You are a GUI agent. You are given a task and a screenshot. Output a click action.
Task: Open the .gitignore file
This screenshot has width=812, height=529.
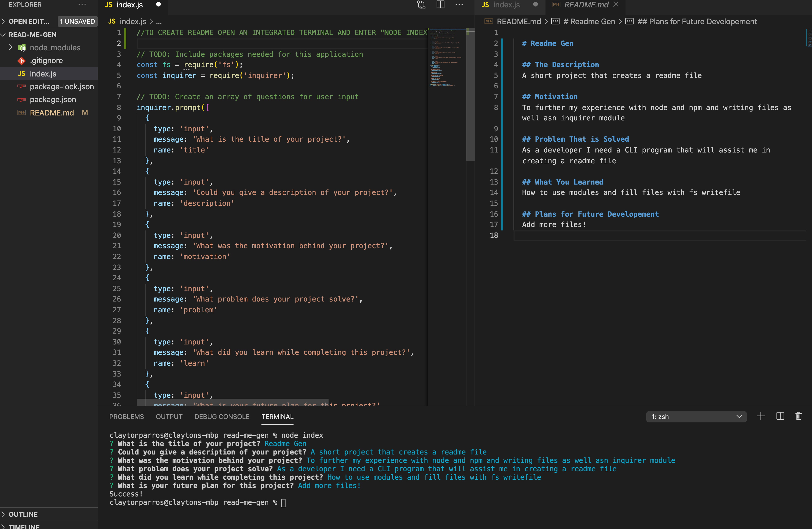tap(46, 60)
